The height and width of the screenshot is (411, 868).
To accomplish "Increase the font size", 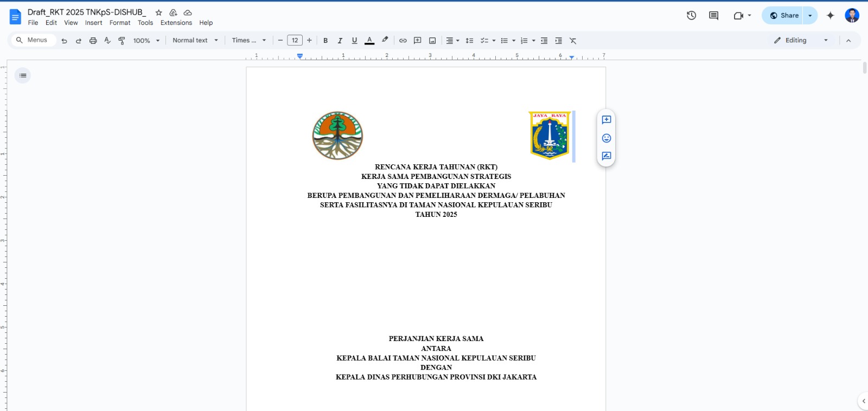I will coord(309,41).
